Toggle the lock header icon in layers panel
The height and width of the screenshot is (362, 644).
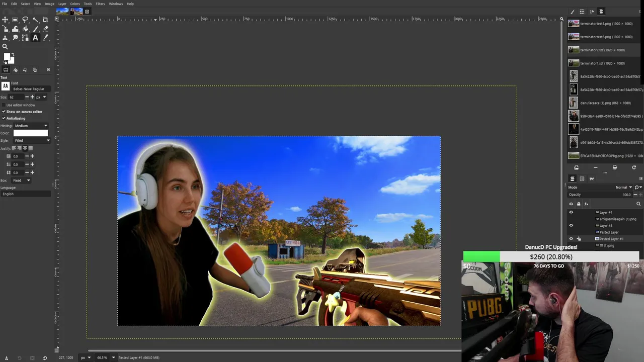pyautogui.click(x=579, y=204)
